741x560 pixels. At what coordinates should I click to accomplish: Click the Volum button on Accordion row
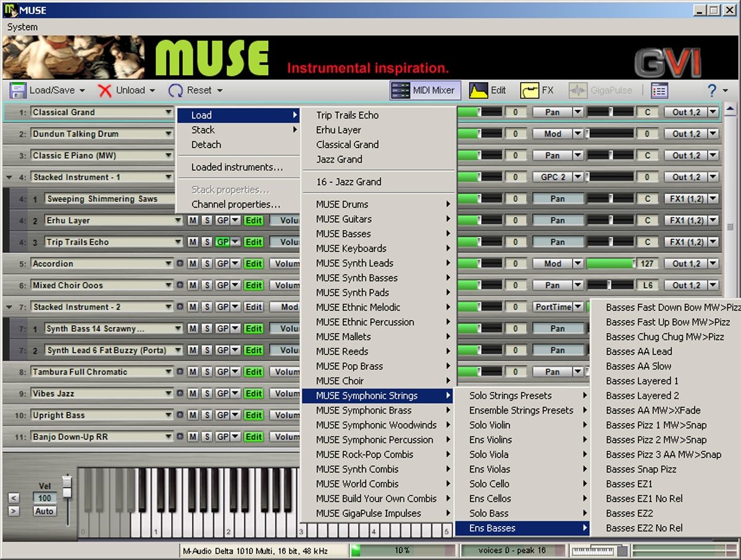285,264
